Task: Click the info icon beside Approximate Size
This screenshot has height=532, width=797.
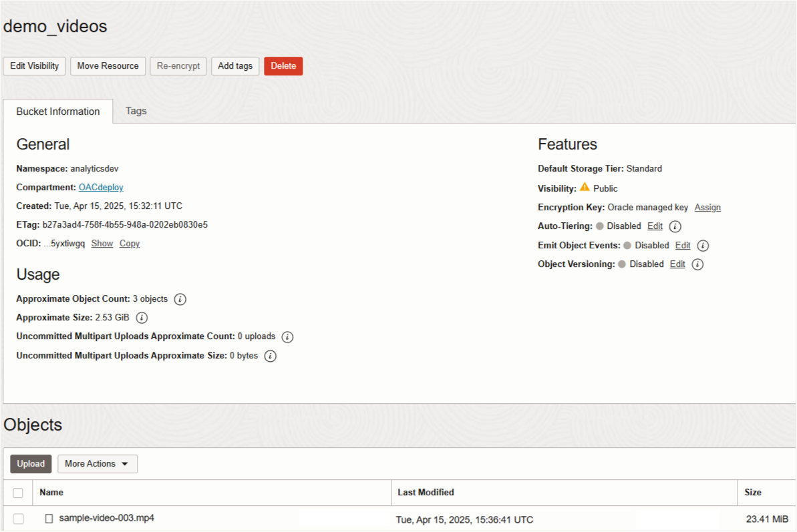Action: coord(141,318)
